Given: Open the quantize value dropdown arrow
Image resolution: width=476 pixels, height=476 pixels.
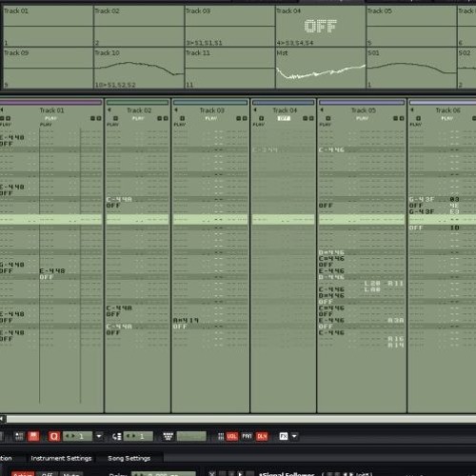Looking at the screenshot, I should [x=99, y=436].
